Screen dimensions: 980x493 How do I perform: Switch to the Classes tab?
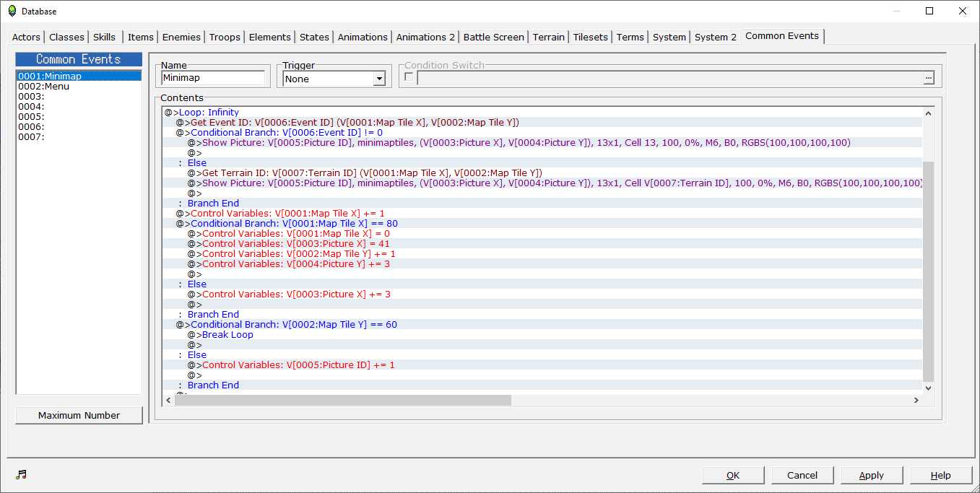(67, 37)
